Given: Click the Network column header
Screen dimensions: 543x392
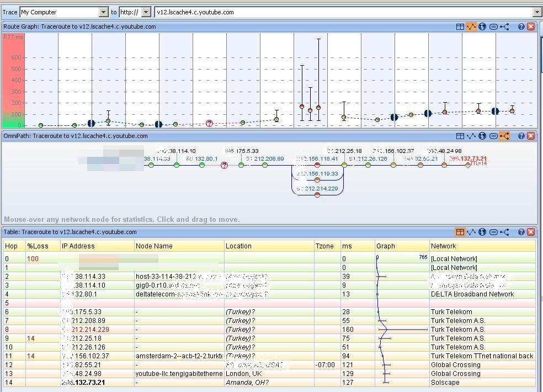Looking at the screenshot, I should [x=482, y=246].
